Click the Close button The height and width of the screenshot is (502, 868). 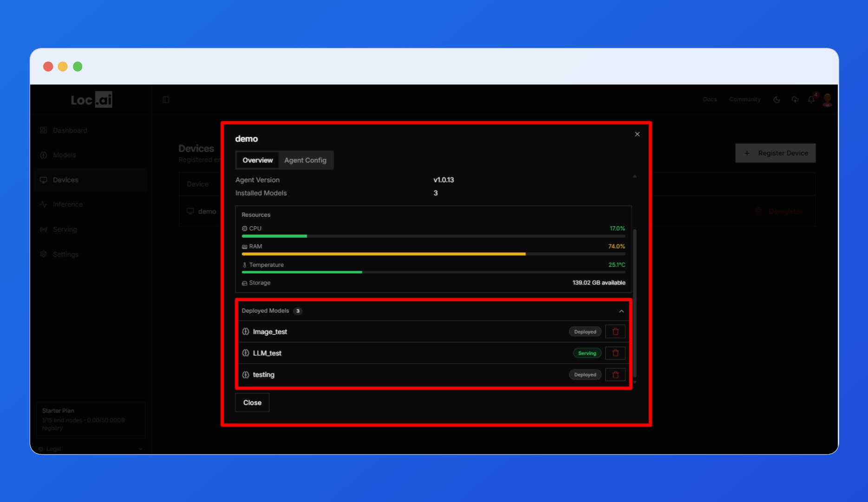pyautogui.click(x=252, y=403)
